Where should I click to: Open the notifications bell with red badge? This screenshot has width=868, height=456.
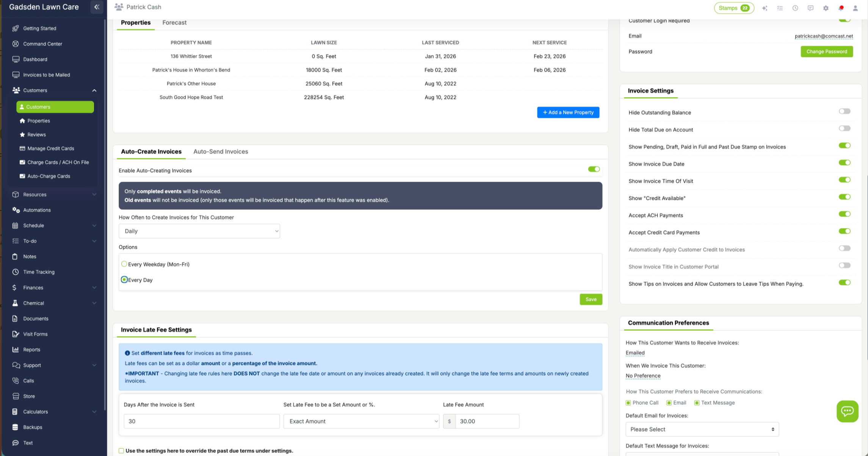(841, 8)
